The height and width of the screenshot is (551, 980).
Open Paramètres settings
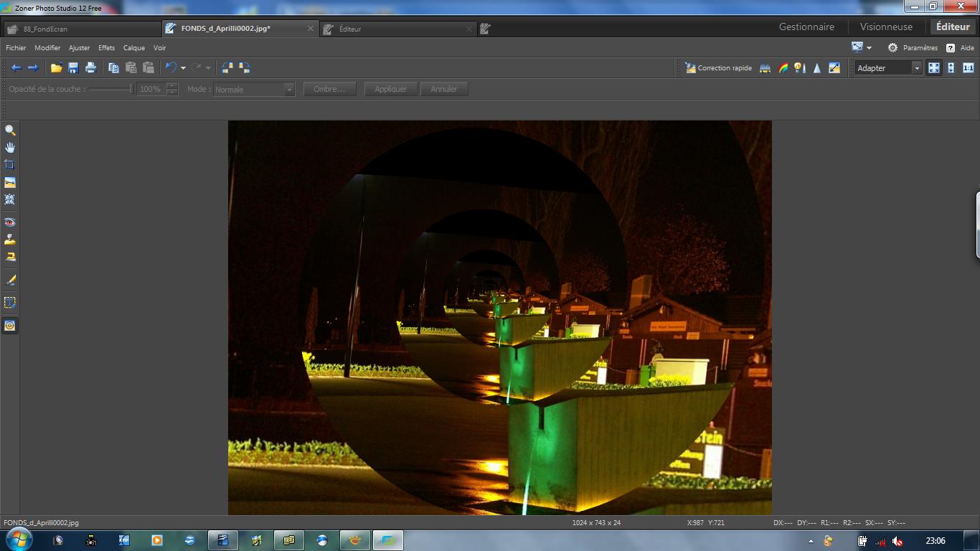click(x=913, y=48)
